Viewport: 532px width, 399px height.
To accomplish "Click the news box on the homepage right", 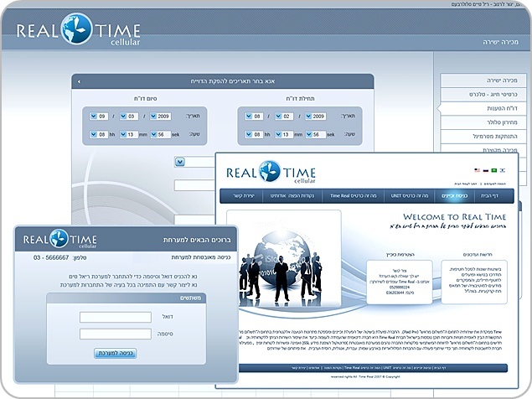I will (474, 282).
